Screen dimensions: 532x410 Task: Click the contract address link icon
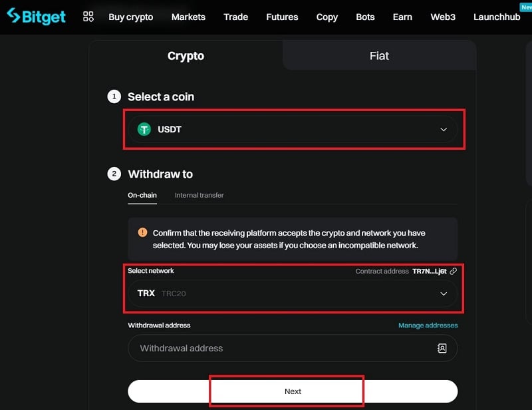click(454, 271)
